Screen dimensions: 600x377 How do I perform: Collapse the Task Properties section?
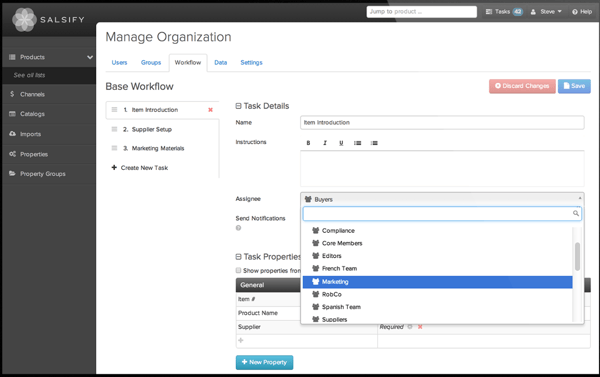238,256
